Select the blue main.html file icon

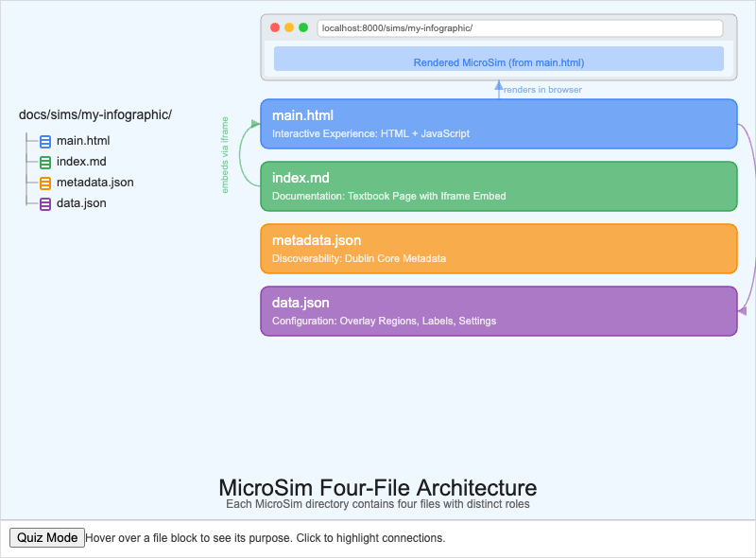point(43,141)
